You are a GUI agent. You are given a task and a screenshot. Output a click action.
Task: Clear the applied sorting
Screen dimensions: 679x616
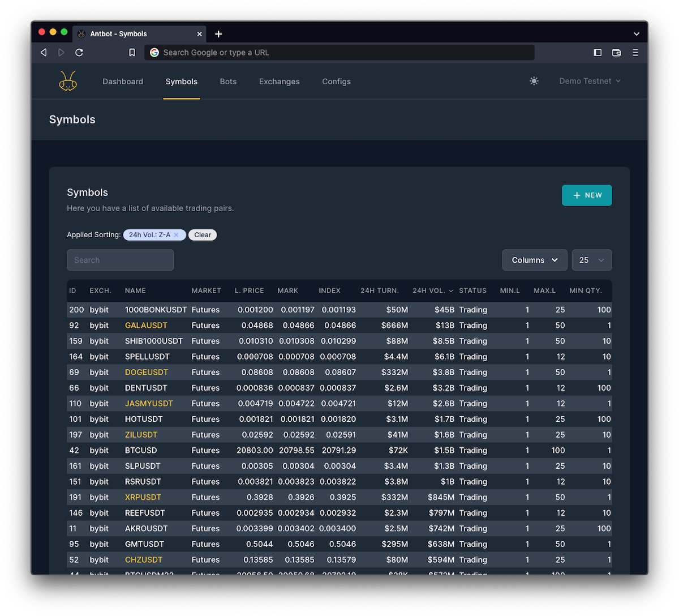point(203,235)
